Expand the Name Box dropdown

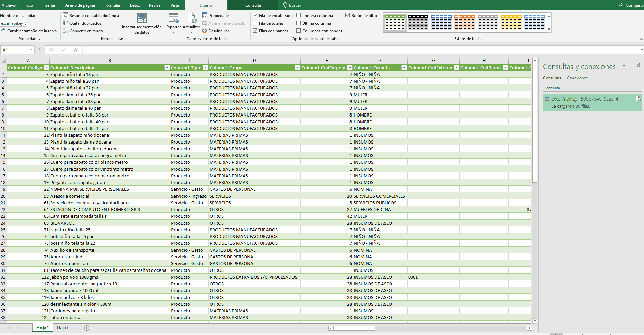pos(31,50)
